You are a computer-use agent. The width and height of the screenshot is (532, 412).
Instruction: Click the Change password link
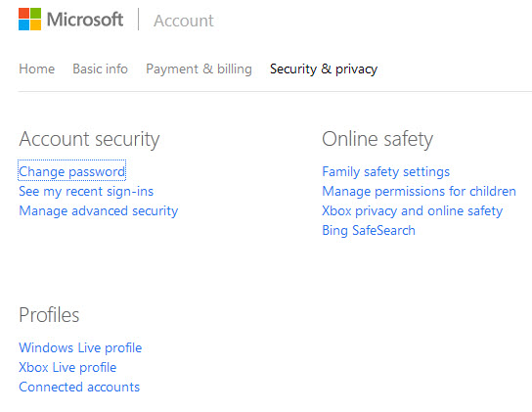72,172
